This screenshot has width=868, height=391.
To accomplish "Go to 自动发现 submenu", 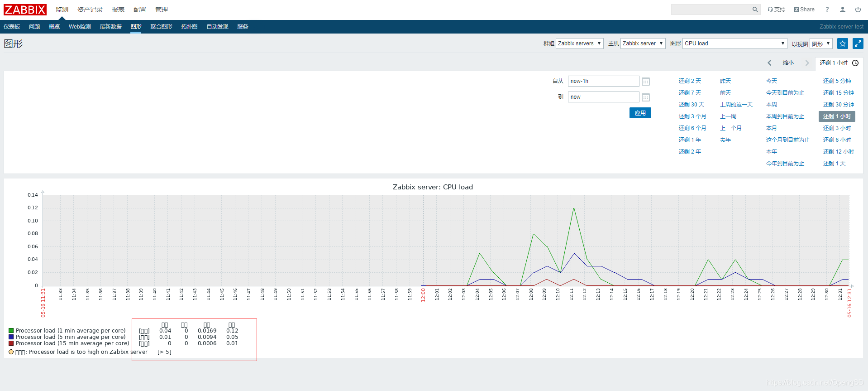I will 218,27.
